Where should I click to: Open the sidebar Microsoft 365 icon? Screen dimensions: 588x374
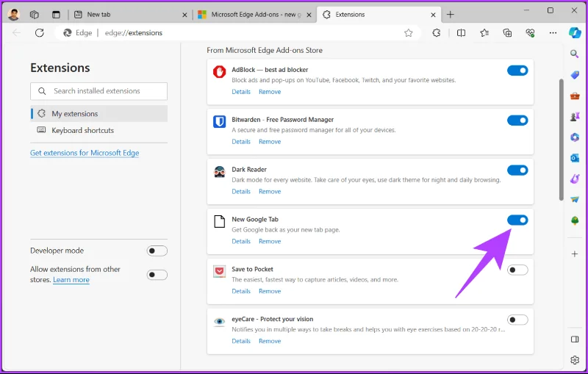(x=575, y=137)
